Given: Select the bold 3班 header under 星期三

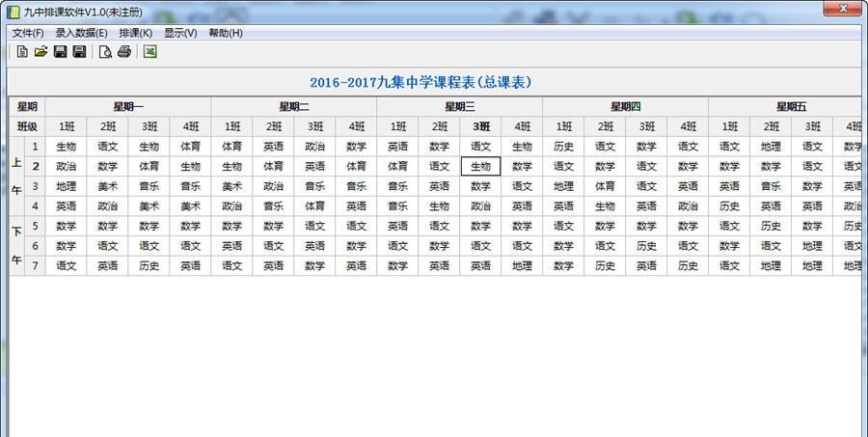Looking at the screenshot, I should point(480,126).
